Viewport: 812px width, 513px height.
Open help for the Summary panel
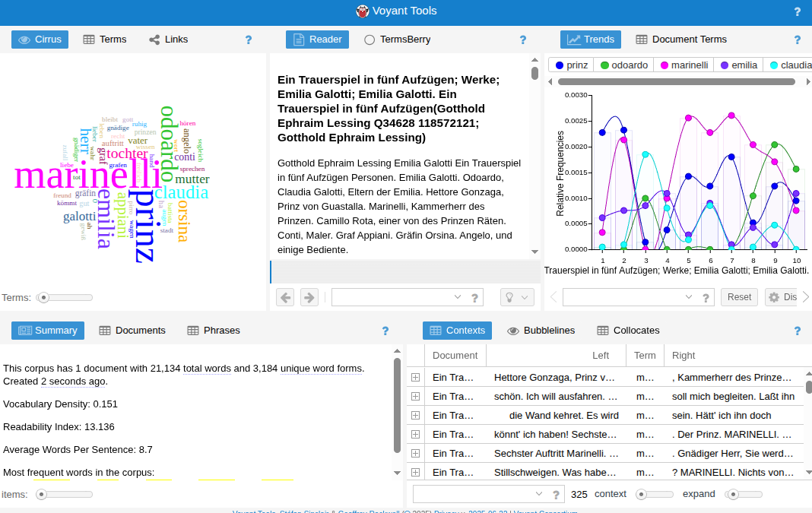(385, 331)
